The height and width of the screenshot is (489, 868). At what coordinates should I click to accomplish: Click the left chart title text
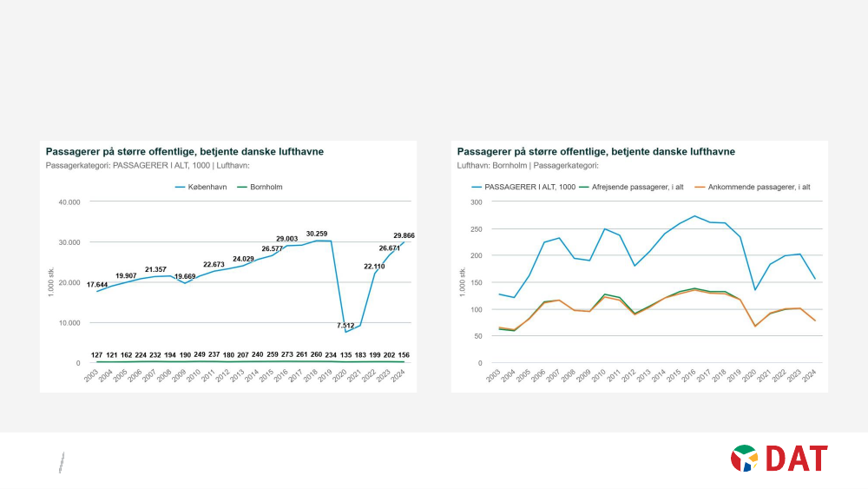[184, 151]
